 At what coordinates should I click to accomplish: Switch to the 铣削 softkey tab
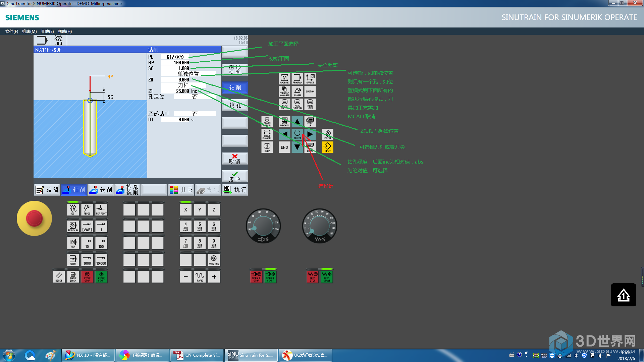pos(101,190)
